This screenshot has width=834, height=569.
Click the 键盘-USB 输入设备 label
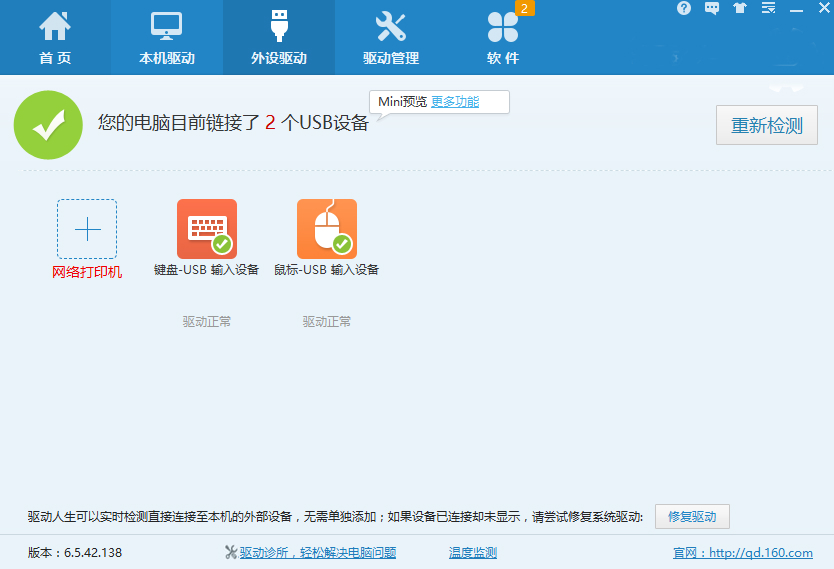pos(206,270)
